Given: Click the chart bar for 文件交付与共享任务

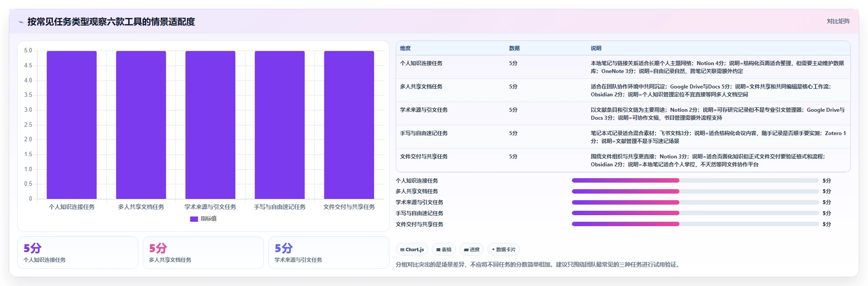Looking at the screenshot, I should click(349, 125).
